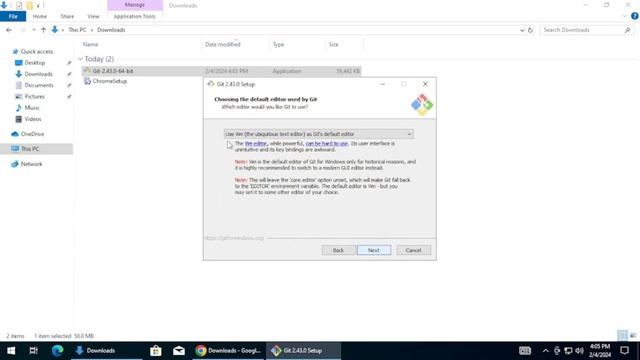Click the Properties quick access toolbar icon
The width and height of the screenshot is (640, 360).
point(19,5)
